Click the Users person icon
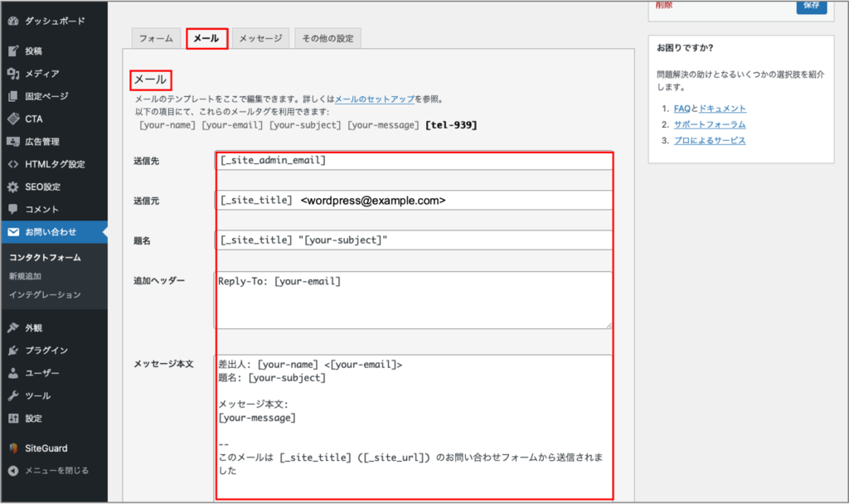The image size is (849, 504). click(x=13, y=373)
